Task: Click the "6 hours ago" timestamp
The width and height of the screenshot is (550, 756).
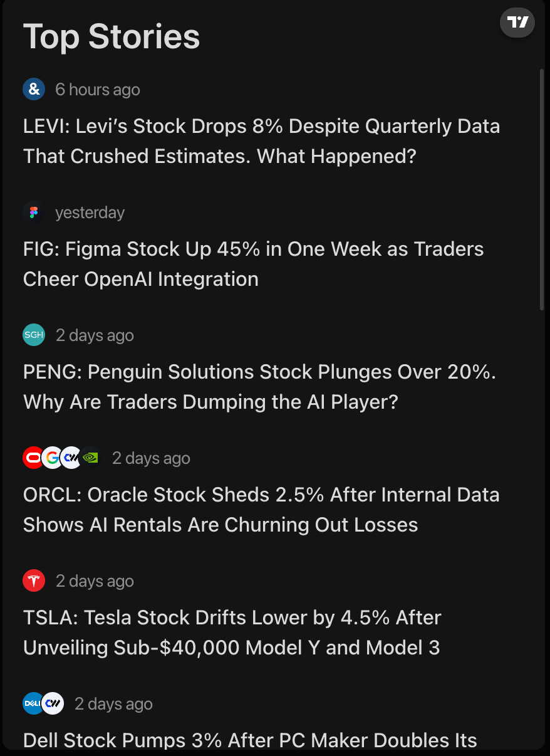Action: (97, 90)
